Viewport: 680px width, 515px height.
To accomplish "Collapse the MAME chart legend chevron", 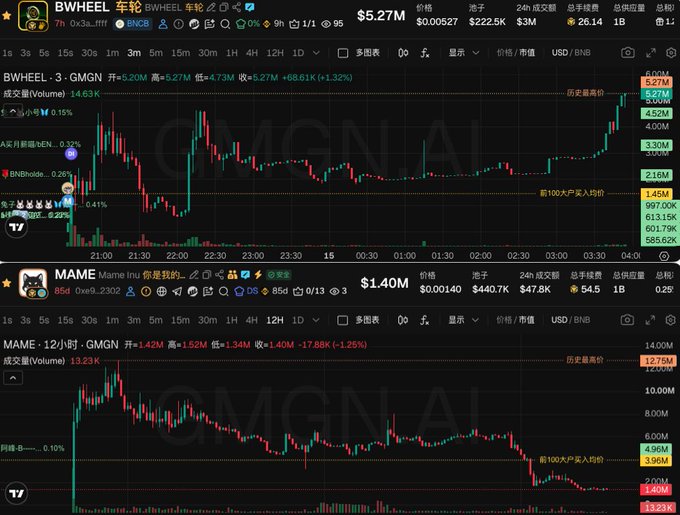I will 13,378.
